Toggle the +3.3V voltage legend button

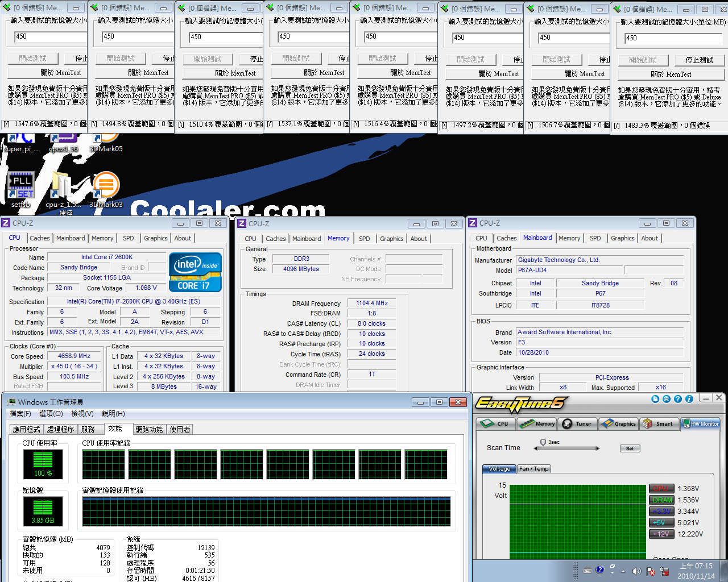(661, 511)
